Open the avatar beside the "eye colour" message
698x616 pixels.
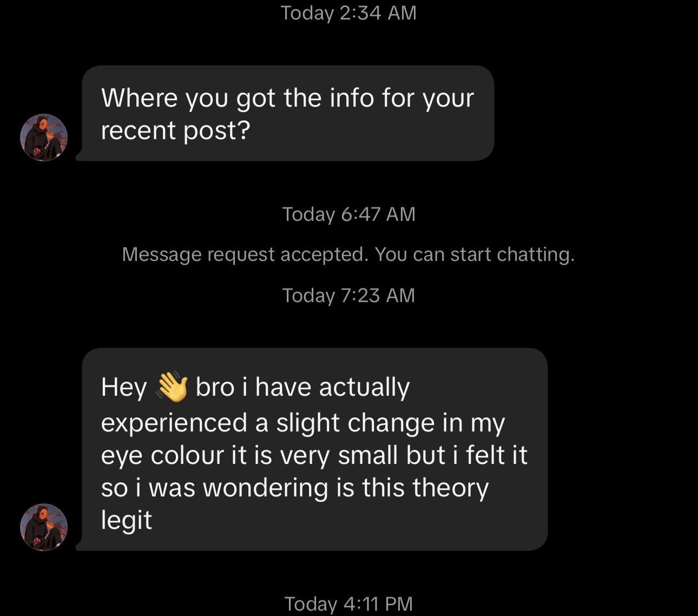[x=44, y=527]
